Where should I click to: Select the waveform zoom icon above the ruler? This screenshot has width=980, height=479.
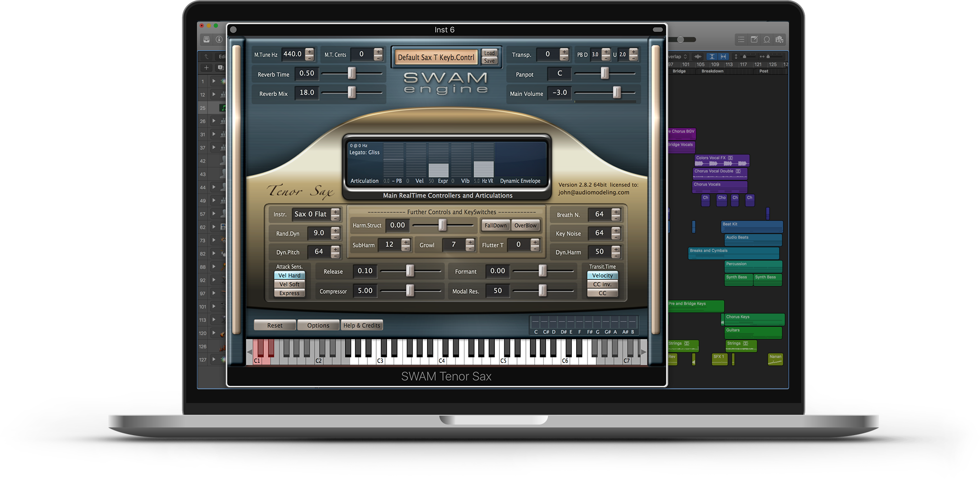[698, 57]
